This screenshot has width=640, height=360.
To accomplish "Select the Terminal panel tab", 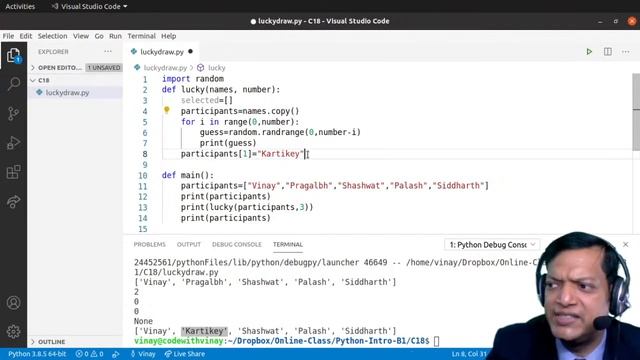I will [x=288, y=244].
